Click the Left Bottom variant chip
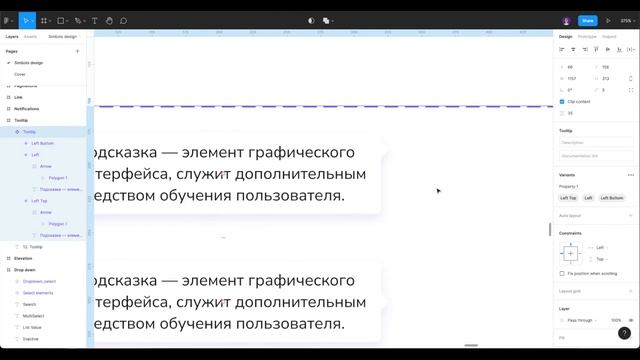The image size is (640, 360). (x=612, y=198)
